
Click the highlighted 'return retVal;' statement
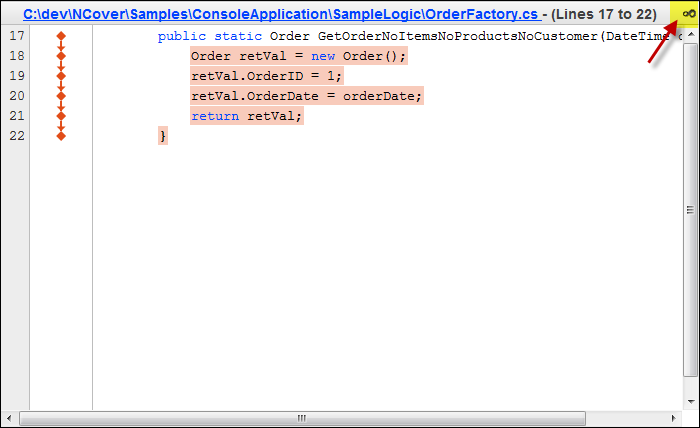point(246,116)
